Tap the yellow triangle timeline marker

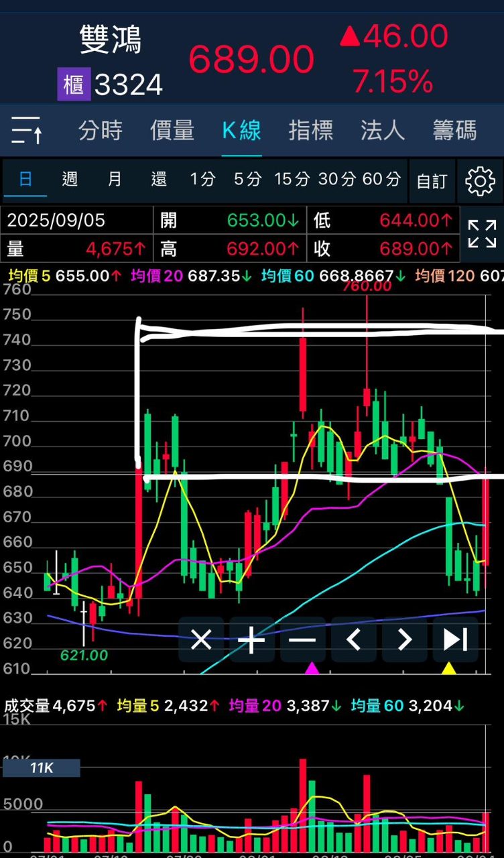pyautogui.click(x=448, y=668)
